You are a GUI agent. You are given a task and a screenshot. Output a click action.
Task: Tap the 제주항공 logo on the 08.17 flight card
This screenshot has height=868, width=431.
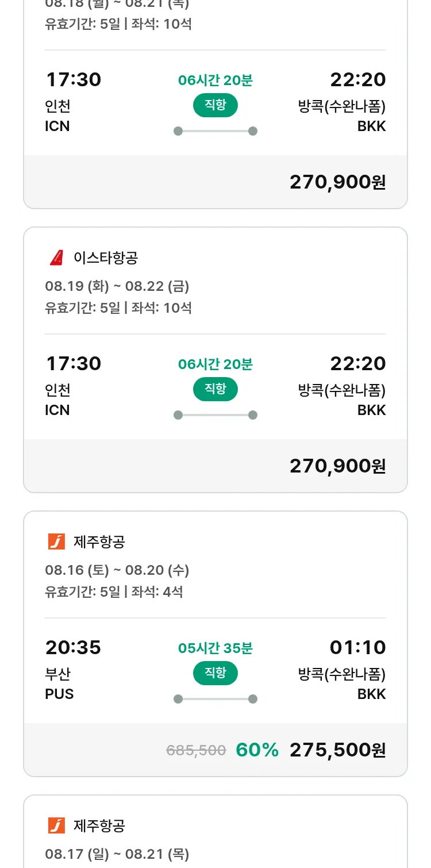point(56,825)
